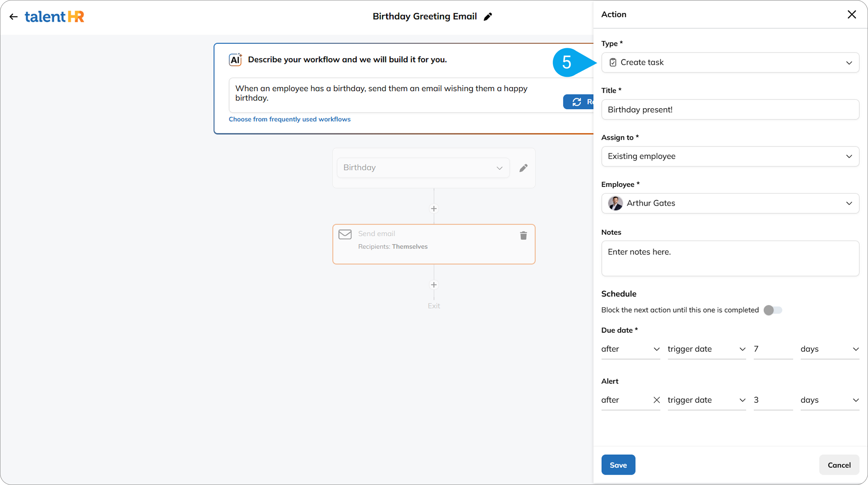Viewport: 868px width, 485px height.
Task: Click the Title field with Birthday present!
Action: [x=730, y=110]
